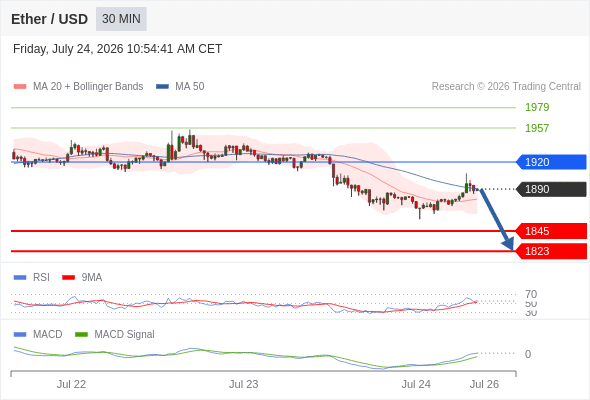Click the 9MA red legend marker
The image size is (590, 400).
[x=68, y=278]
